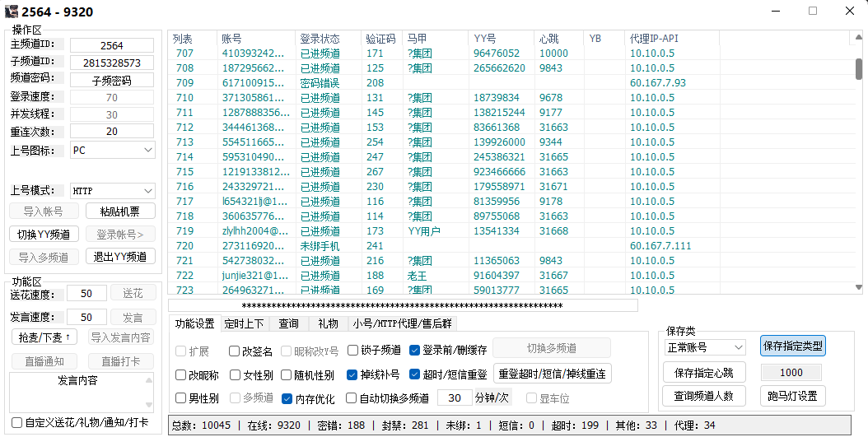
Task: Click the 封禁: 281 status entry
Action: click(x=405, y=425)
